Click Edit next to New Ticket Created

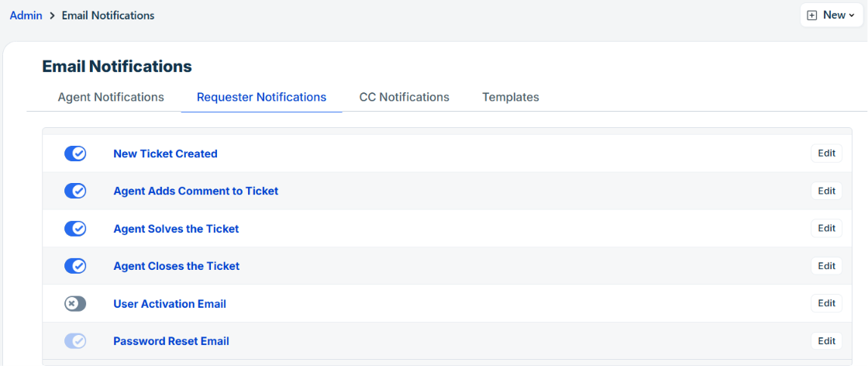tap(826, 154)
